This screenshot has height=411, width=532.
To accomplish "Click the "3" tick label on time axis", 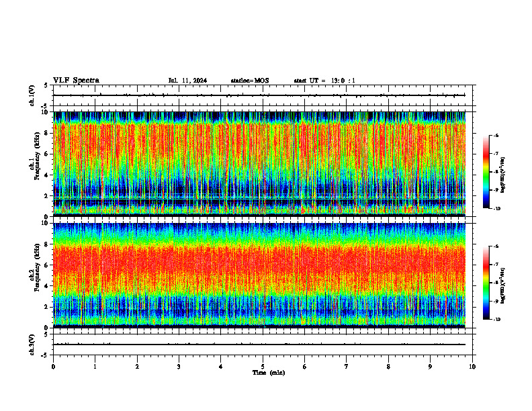I will pos(179,367).
